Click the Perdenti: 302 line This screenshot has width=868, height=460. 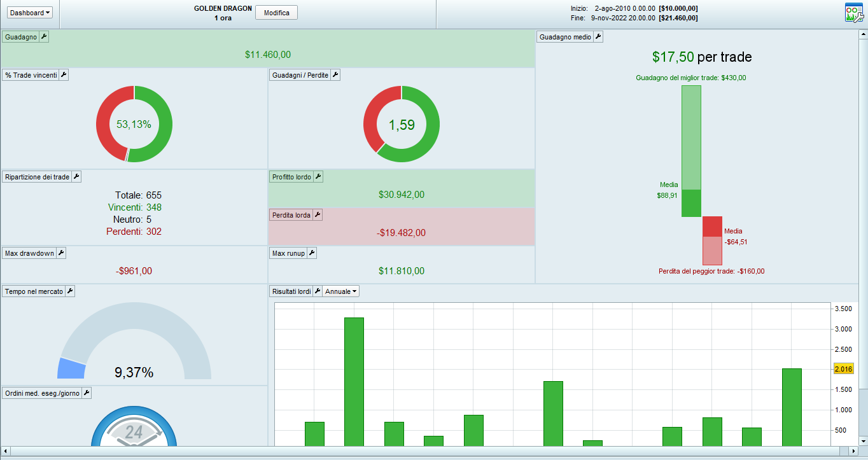(134, 232)
